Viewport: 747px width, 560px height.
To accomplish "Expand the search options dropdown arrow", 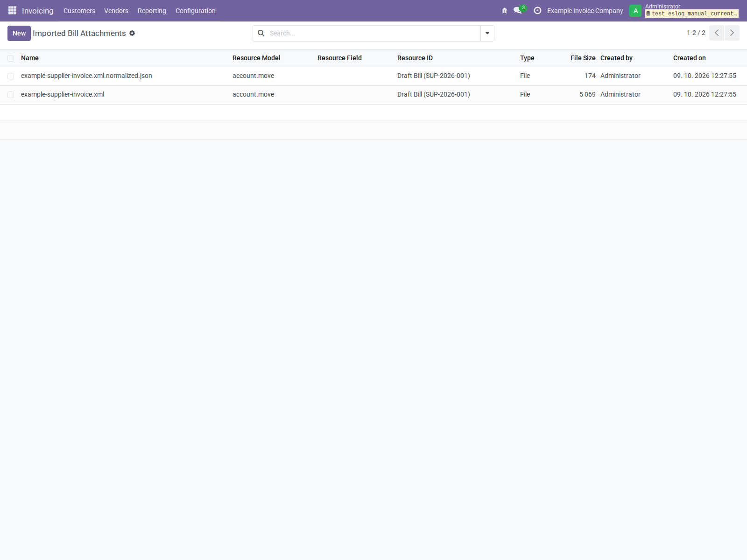I will pyautogui.click(x=487, y=33).
